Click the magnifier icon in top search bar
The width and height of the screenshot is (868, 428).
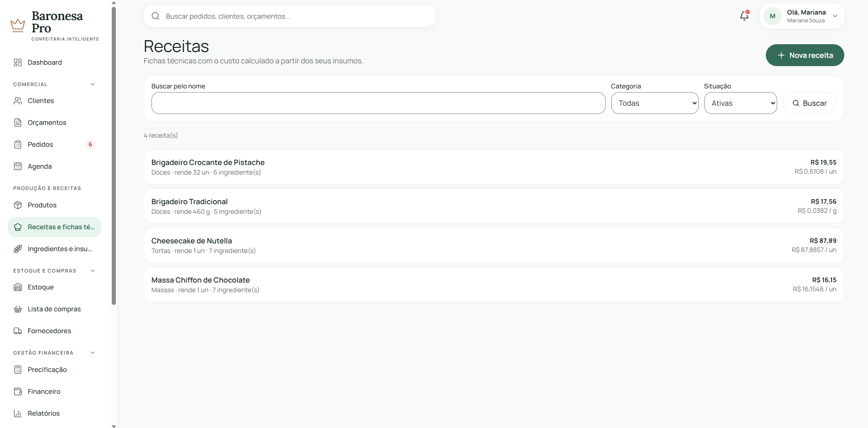[156, 16]
